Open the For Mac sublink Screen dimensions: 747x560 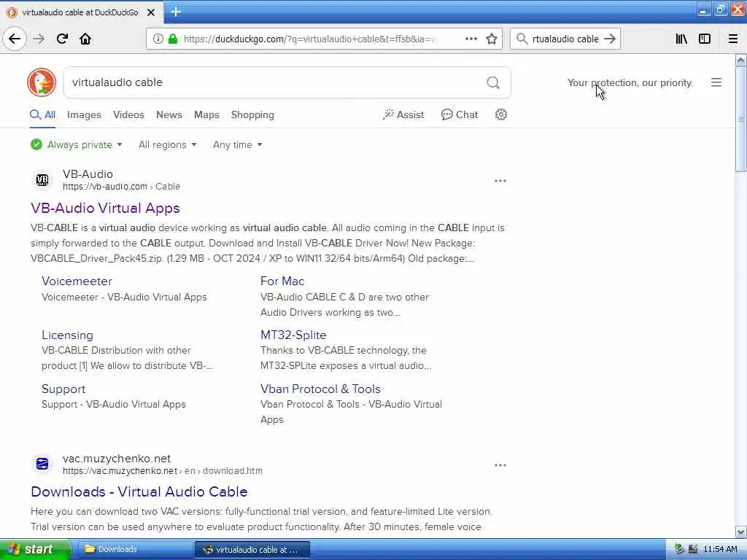(x=282, y=281)
